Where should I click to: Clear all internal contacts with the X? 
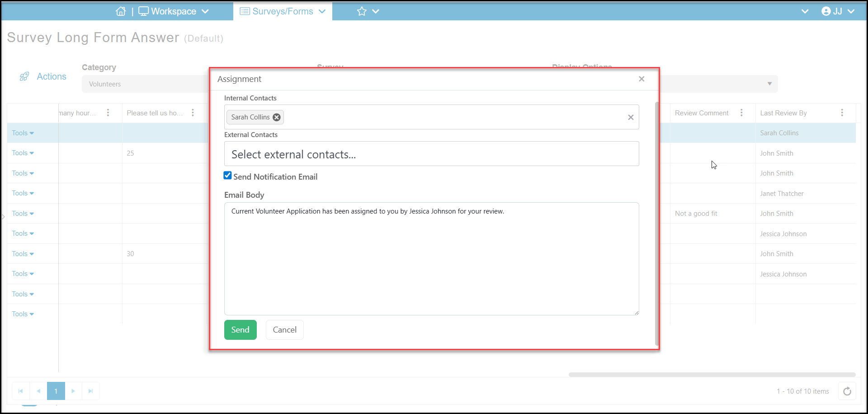point(631,117)
